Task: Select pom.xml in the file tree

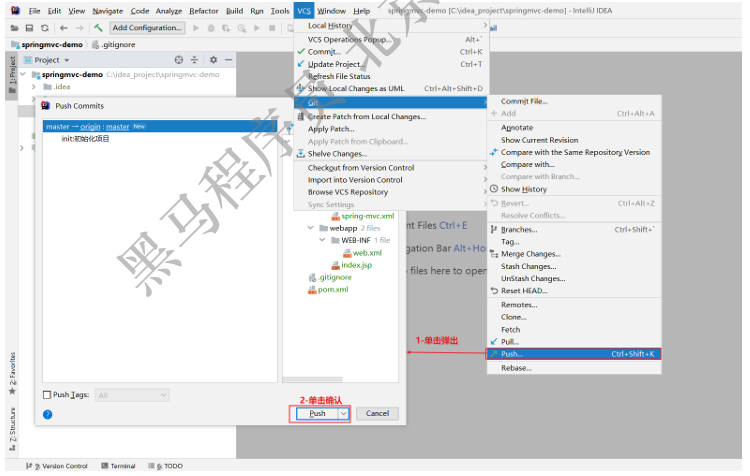Action: coord(333,289)
